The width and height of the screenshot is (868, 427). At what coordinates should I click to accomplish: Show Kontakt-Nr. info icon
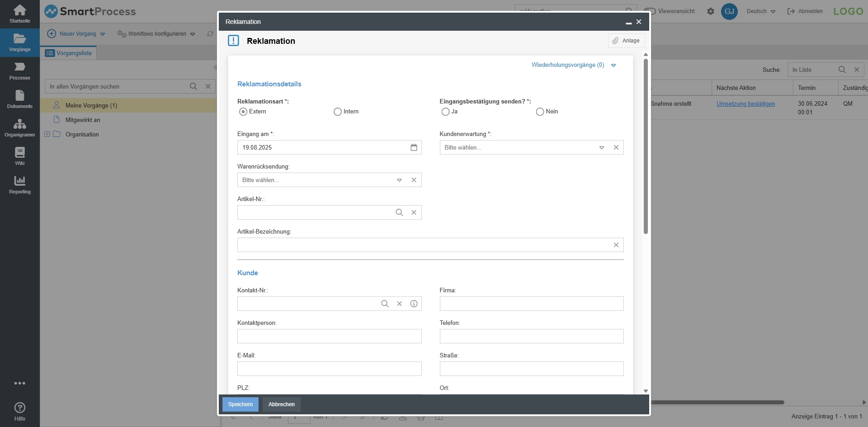pyautogui.click(x=414, y=304)
